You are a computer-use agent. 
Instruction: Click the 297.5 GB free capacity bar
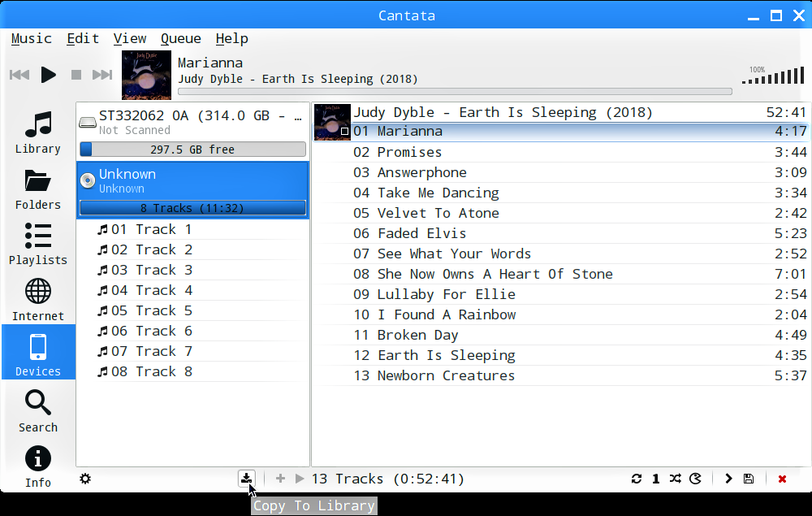(192, 150)
